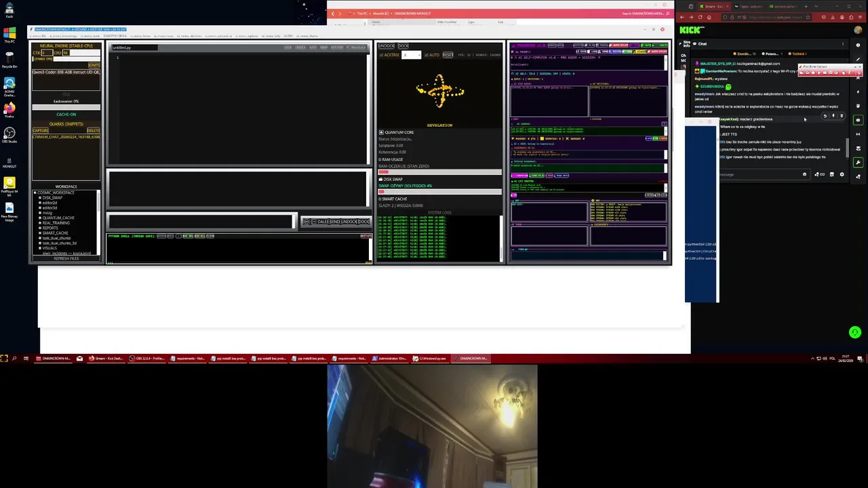Screen dimensions: 868x488
Task: Go back in the File Explorer window
Action: (332, 13)
